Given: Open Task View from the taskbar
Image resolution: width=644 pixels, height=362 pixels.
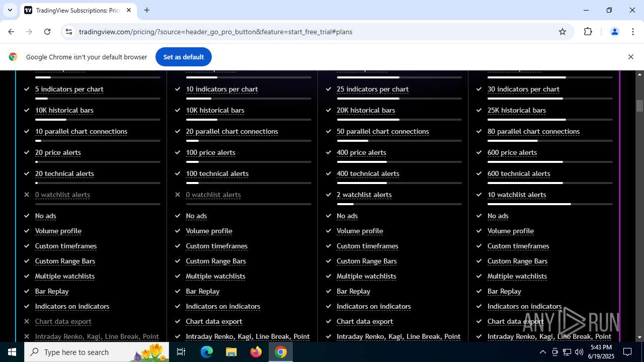Looking at the screenshot, I should (181, 352).
